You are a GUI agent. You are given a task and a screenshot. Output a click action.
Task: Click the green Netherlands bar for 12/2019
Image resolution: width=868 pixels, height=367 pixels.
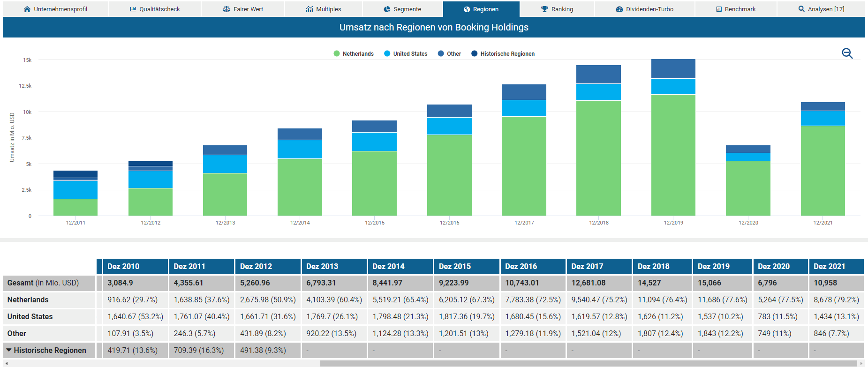click(x=673, y=155)
